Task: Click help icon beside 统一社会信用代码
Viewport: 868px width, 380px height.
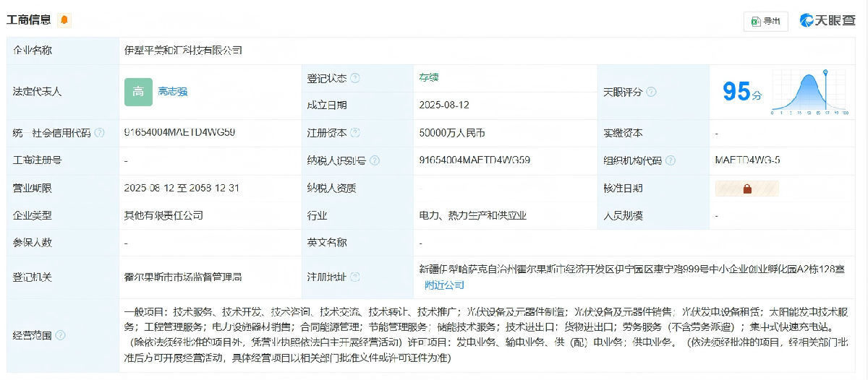Action: (x=100, y=133)
